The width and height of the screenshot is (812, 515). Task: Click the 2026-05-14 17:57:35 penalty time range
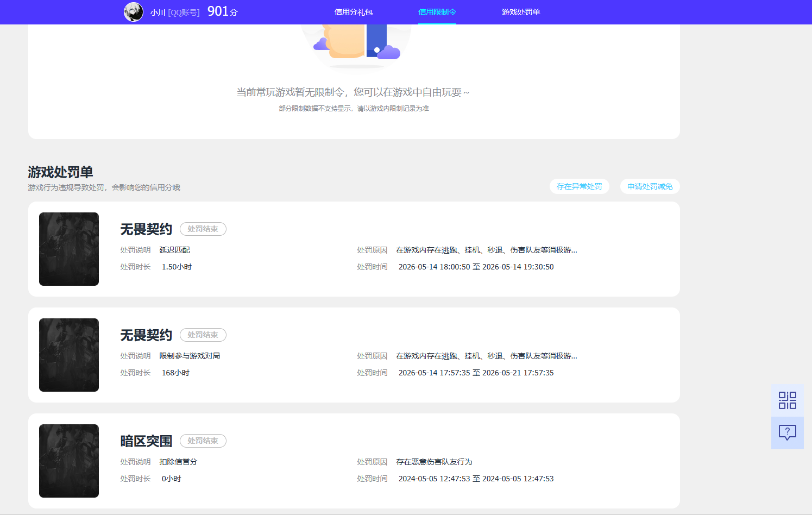[x=476, y=373]
